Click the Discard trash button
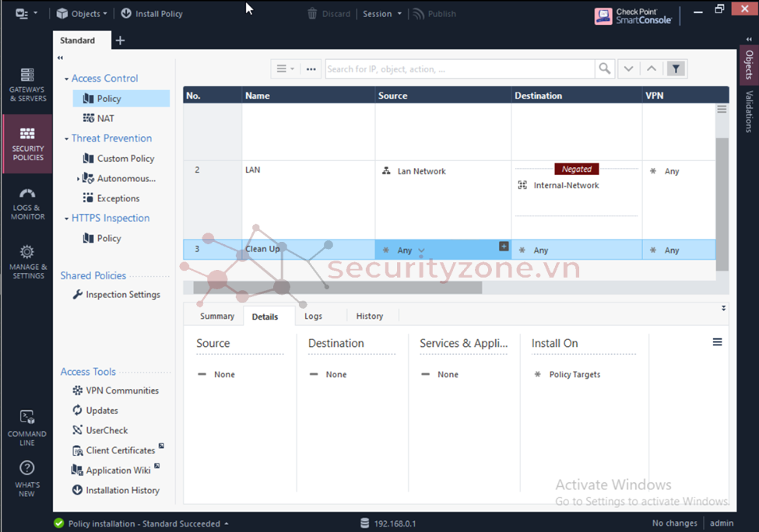 [x=329, y=13]
